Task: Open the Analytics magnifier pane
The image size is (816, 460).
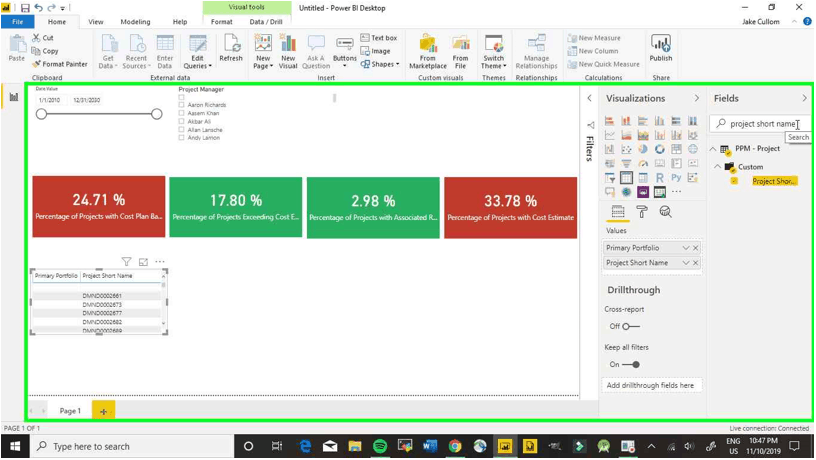Action: (x=665, y=212)
